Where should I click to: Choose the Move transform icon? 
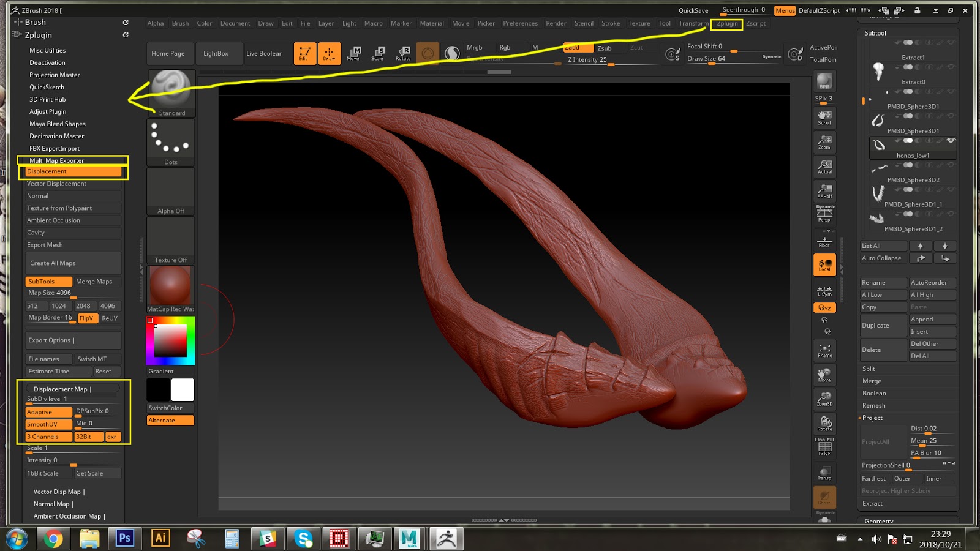(353, 53)
